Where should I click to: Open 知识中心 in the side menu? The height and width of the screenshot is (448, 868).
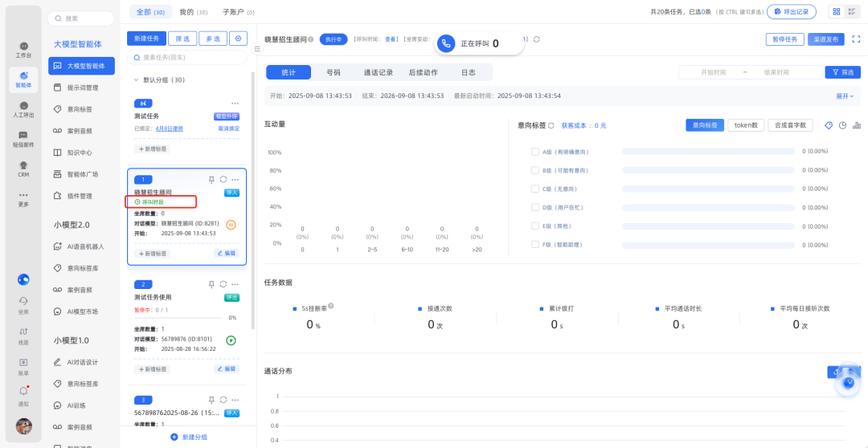(79, 153)
